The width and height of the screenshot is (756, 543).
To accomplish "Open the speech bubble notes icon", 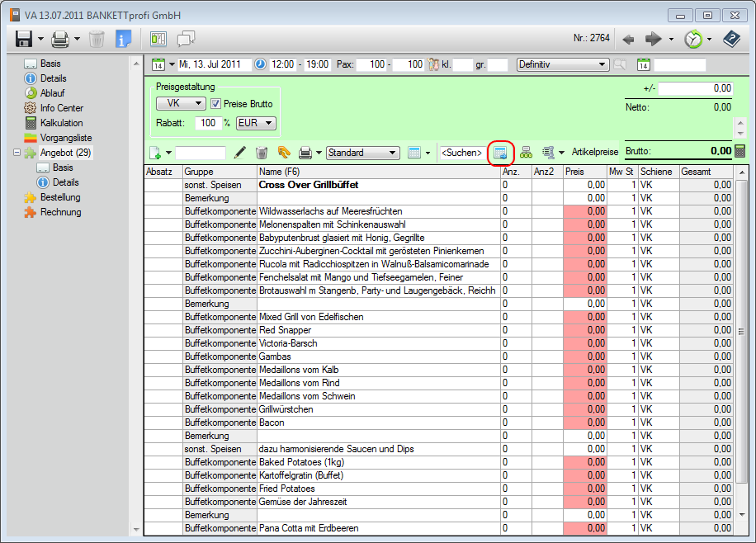I will point(187,39).
